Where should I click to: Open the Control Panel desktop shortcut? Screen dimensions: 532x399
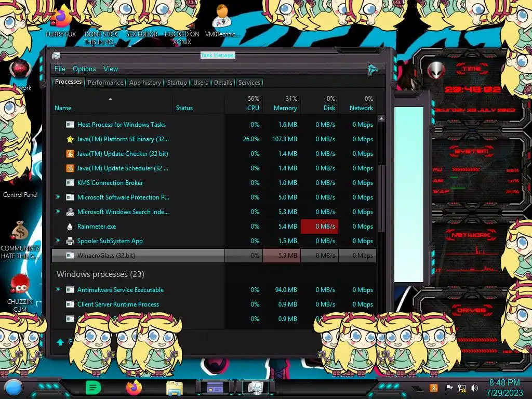[x=20, y=195]
